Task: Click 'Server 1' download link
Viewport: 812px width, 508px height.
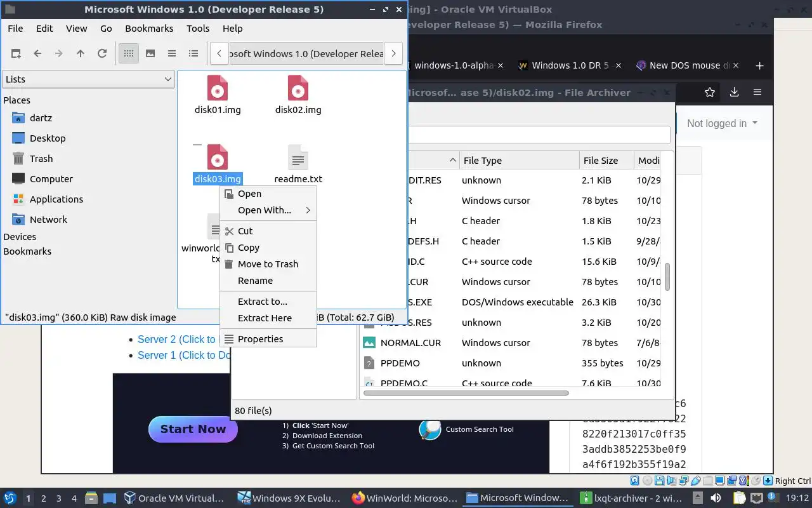Action: click(x=184, y=356)
